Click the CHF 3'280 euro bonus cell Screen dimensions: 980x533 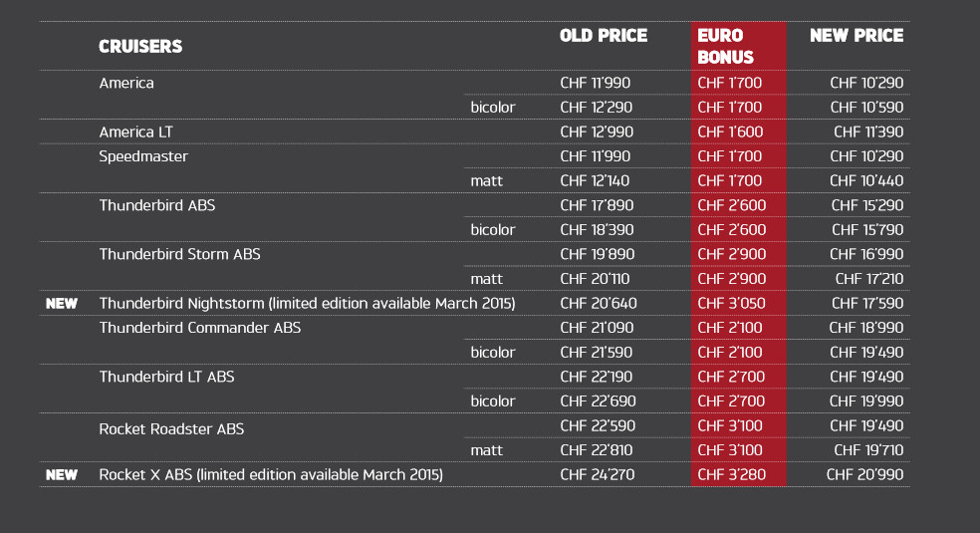(x=731, y=475)
